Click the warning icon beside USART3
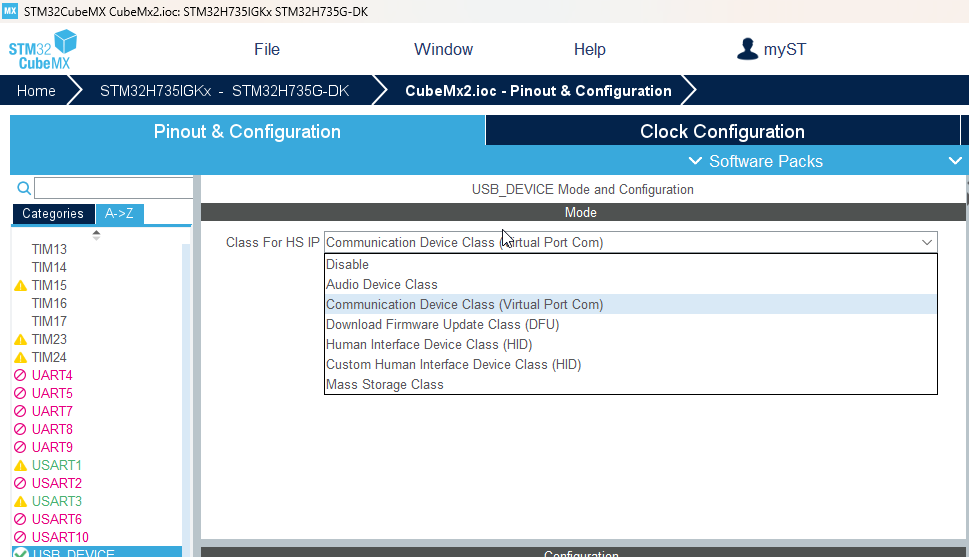The image size is (969, 557). pos(20,501)
